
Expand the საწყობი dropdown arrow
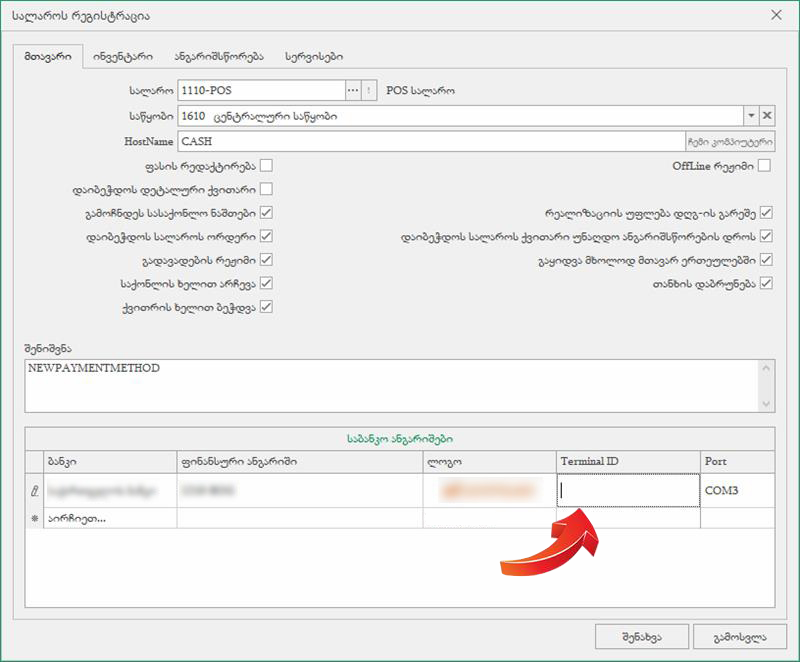point(751,116)
